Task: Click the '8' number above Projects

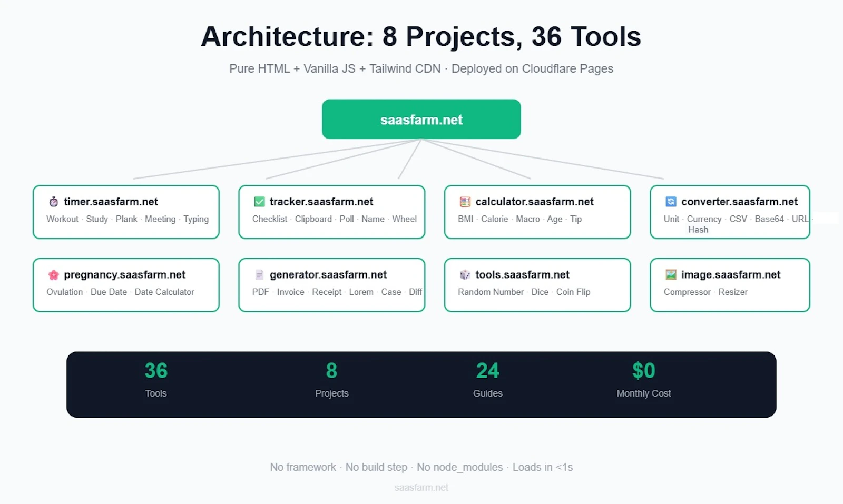Action: pyautogui.click(x=331, y=371)
